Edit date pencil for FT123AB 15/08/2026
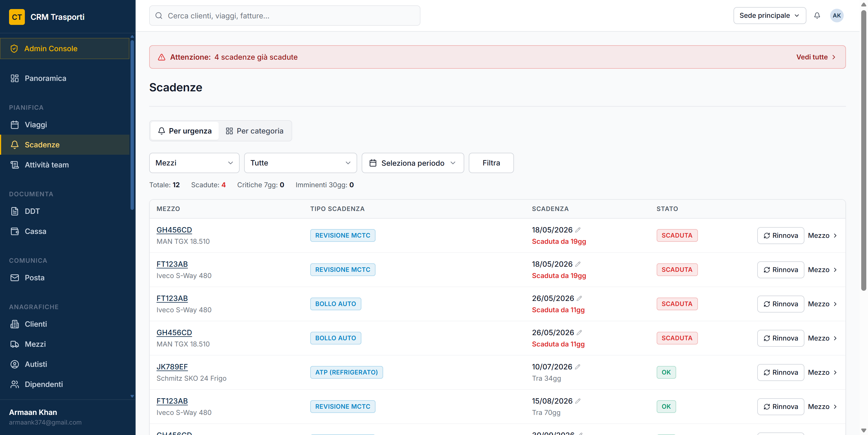868x435 pixels. [x=578, y=401]
